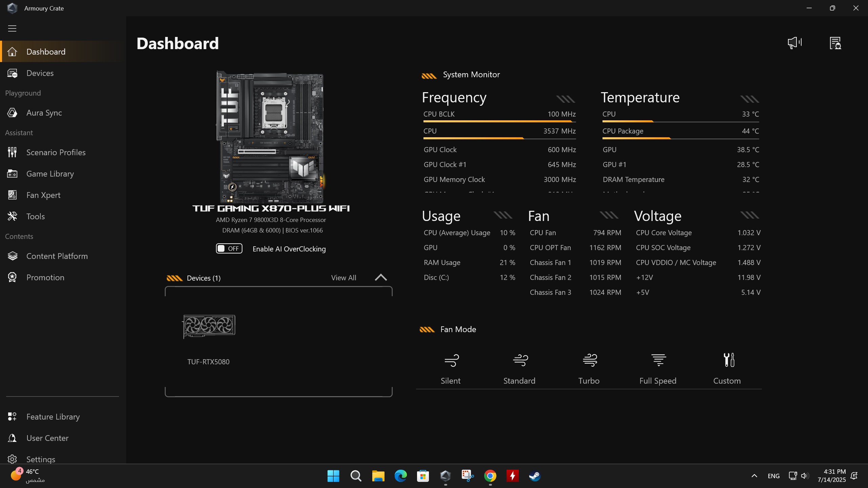Open the User Center menu item
868x488 pixels.
coord(63,438)
